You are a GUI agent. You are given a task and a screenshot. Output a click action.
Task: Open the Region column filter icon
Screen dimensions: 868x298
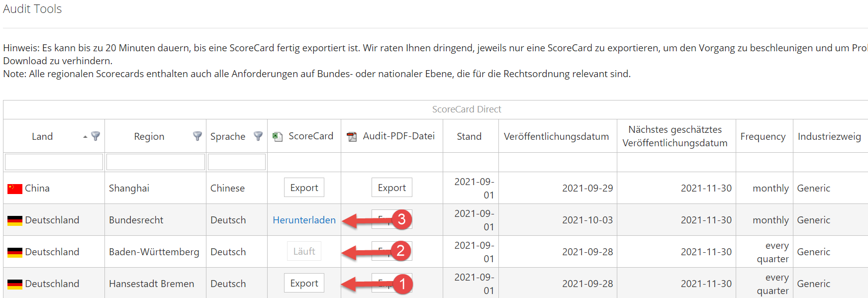(x=197, y=136)
